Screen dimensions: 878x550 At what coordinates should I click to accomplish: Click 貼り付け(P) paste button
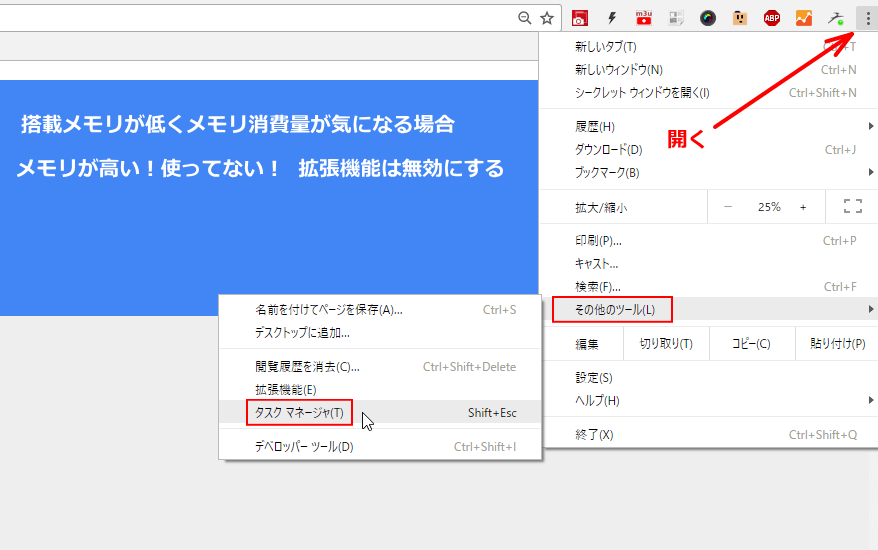pyautogui.click(x=837, y=343)
